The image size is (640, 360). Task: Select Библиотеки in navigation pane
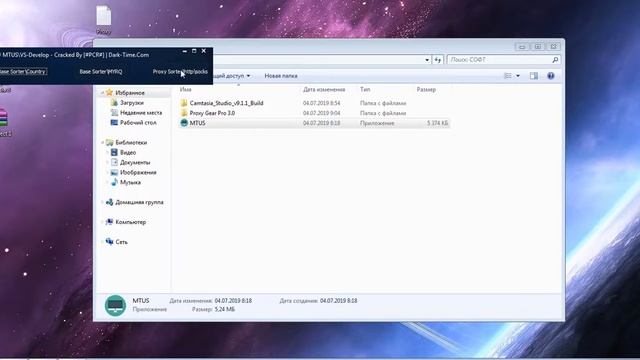pyautogui.click(x=131, y=142)
